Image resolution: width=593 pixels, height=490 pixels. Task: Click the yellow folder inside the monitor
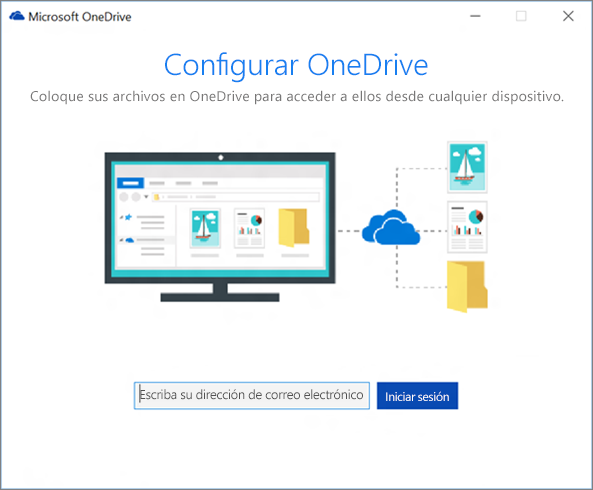pyautogui.click(x=294, y=228)
